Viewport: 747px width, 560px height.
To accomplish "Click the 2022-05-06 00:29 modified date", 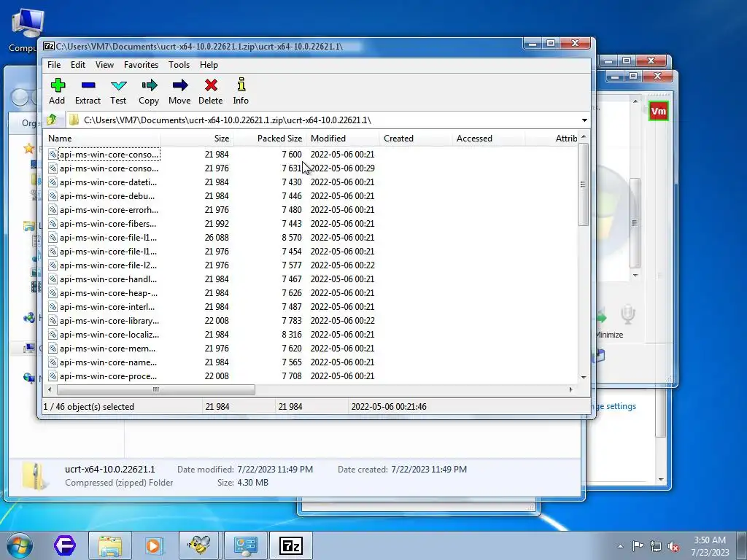I will pyautogui.click(x=343, y=168).
